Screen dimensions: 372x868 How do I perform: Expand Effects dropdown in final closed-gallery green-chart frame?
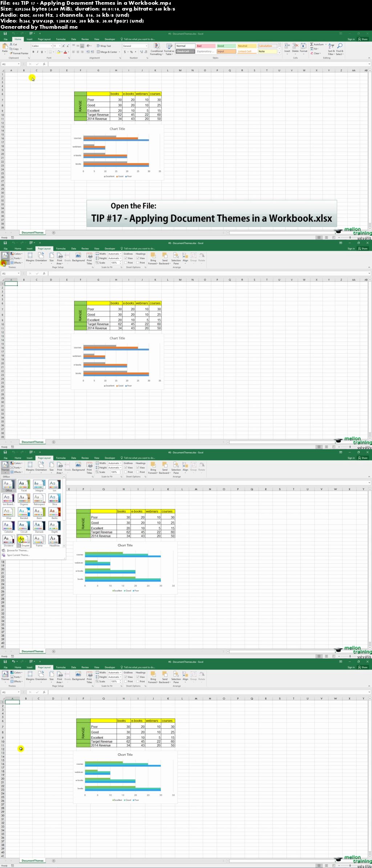tap(17, 682)
